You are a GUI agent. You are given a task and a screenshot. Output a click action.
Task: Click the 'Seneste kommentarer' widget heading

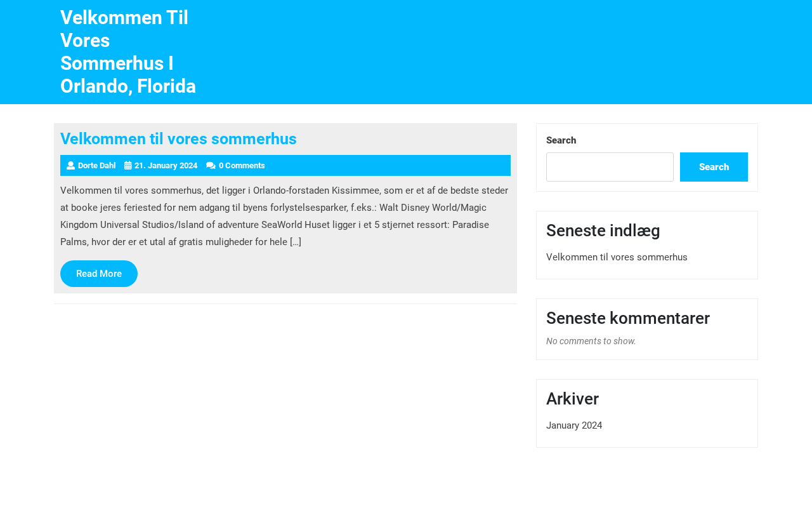(627, 318)
